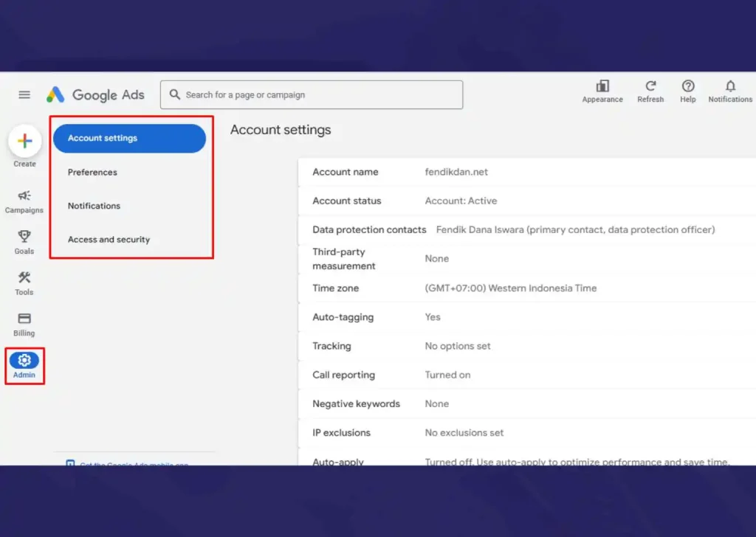
Task: Click the search magnifier icon
Action: click(x=174, y=94)
